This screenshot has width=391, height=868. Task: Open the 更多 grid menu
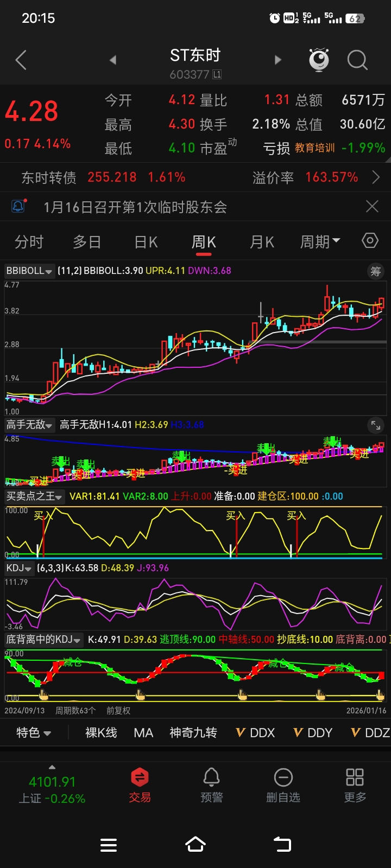(355, 785)
